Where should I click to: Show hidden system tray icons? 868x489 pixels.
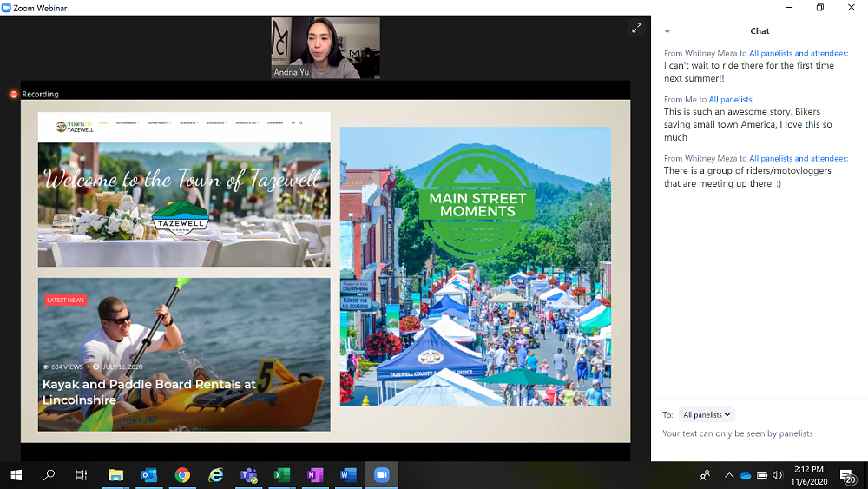coord(729,475)
